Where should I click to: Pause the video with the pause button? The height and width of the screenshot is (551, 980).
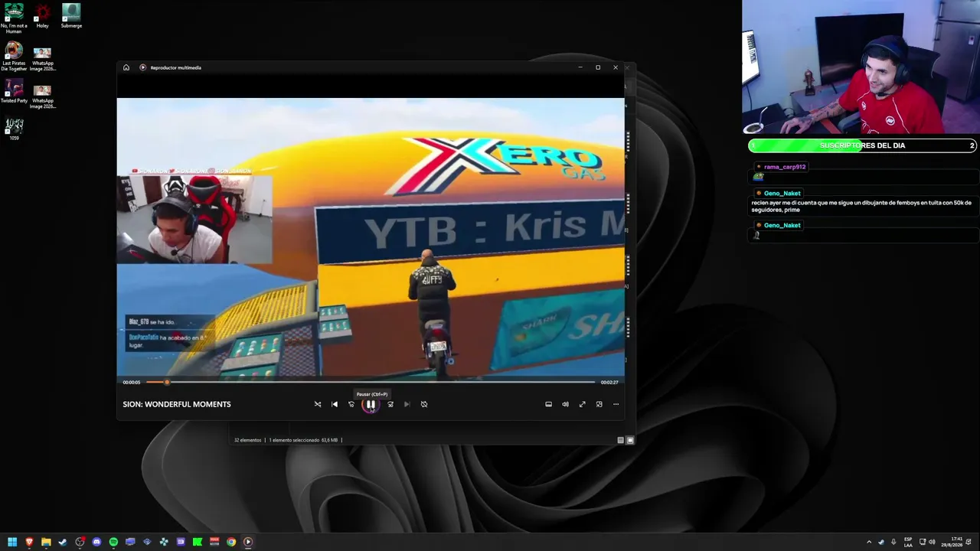[x=371, y=404]
